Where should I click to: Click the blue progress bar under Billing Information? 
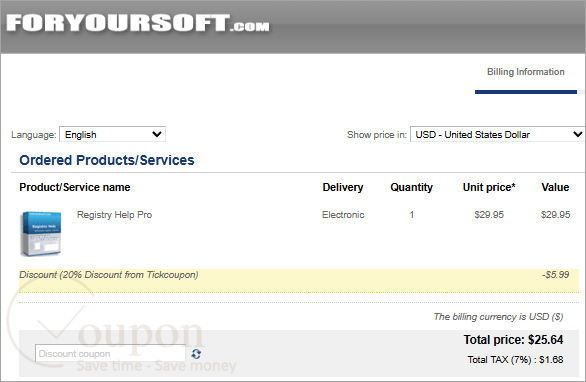(x=526, y=92)
